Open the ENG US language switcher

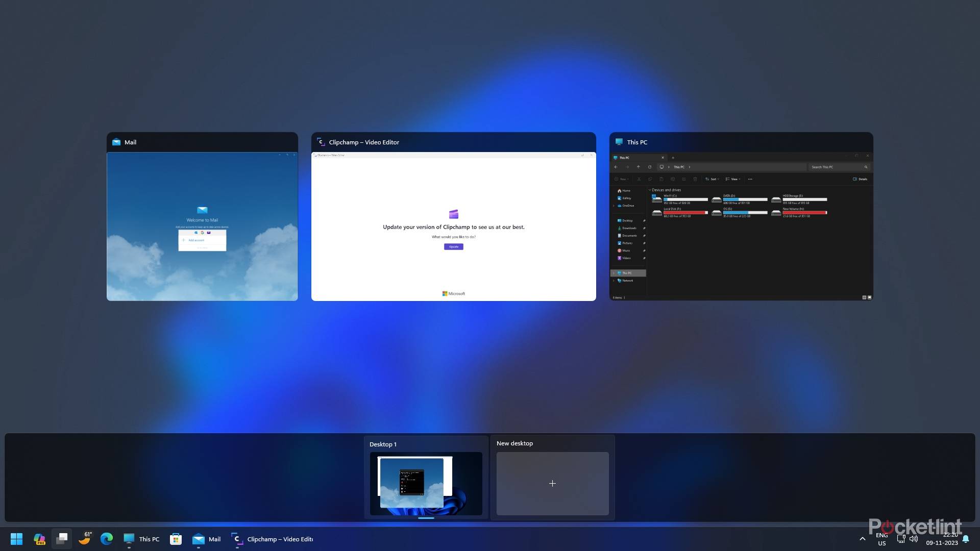(882, 539)
